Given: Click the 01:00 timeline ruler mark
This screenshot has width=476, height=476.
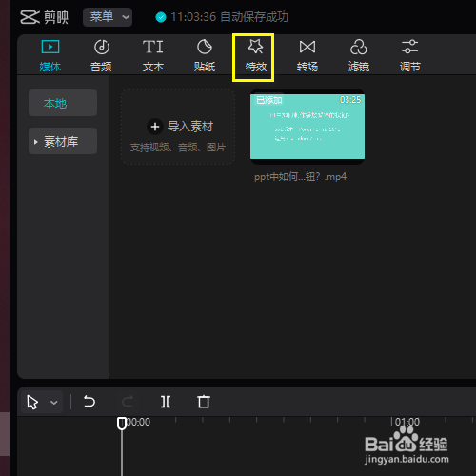Looking at the screenshot, I should (407, 422).
